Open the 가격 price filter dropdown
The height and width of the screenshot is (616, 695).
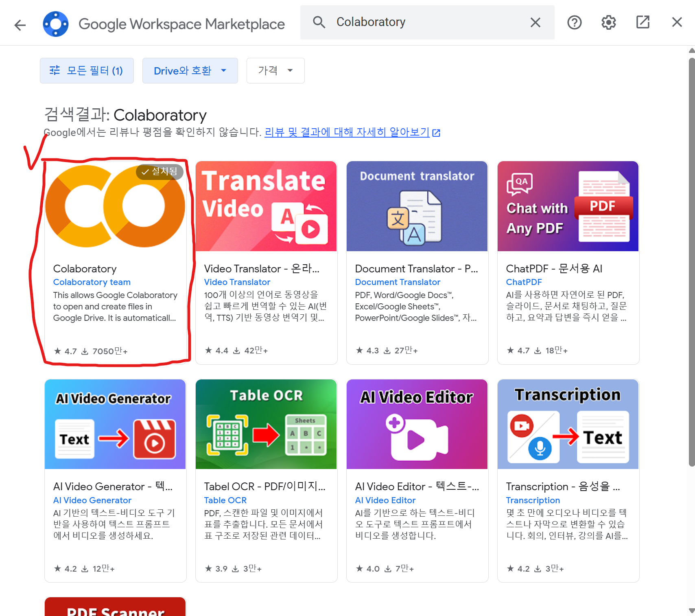point(275,70)
